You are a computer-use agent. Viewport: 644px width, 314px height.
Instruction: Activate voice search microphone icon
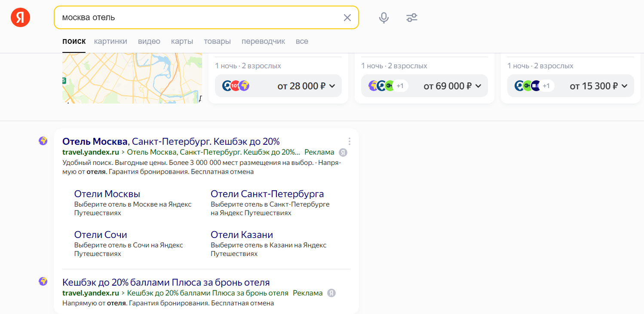click(x=384, y=18)
